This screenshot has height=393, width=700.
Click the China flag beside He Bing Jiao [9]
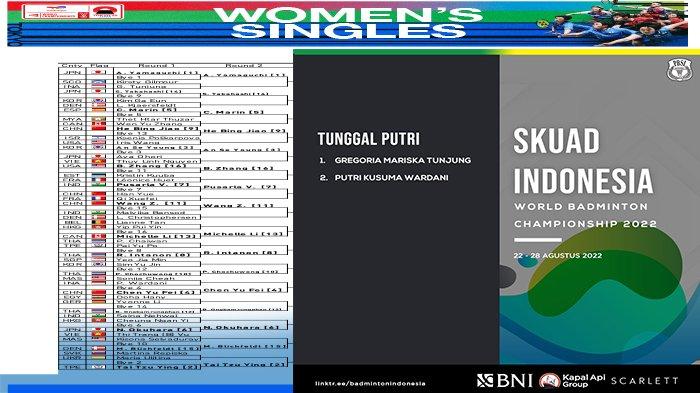click(x=99, y=128)
